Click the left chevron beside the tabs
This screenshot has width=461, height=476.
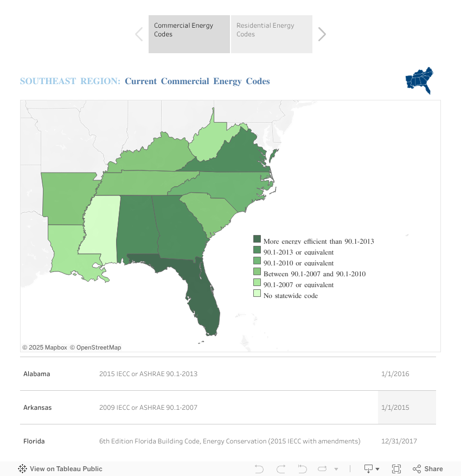click(x=139, y=34)
